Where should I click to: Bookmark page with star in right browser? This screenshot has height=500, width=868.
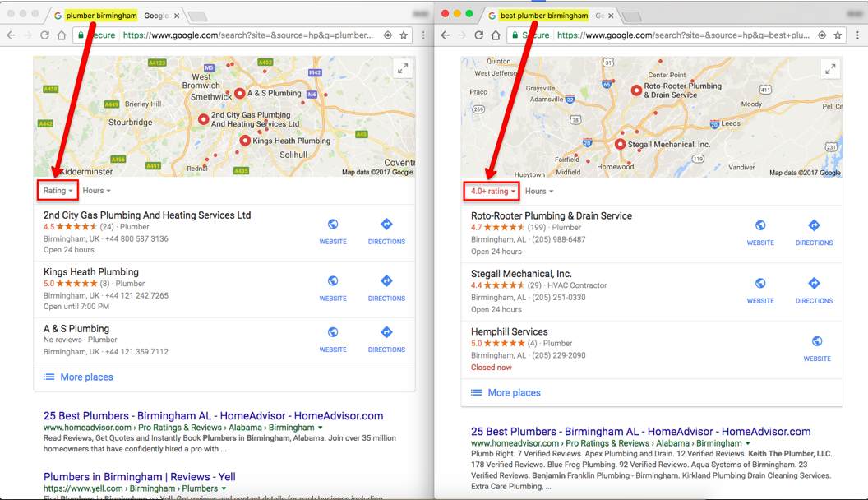click(838, 35)
